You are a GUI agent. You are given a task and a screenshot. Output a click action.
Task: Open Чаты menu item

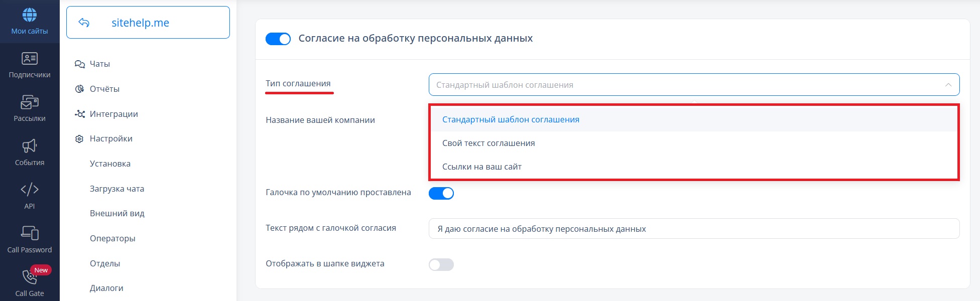[x=99, y=64]
